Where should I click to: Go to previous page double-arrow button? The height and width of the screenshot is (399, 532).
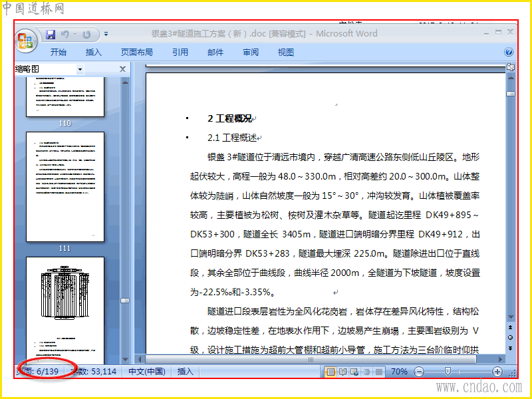coord(510,327)
